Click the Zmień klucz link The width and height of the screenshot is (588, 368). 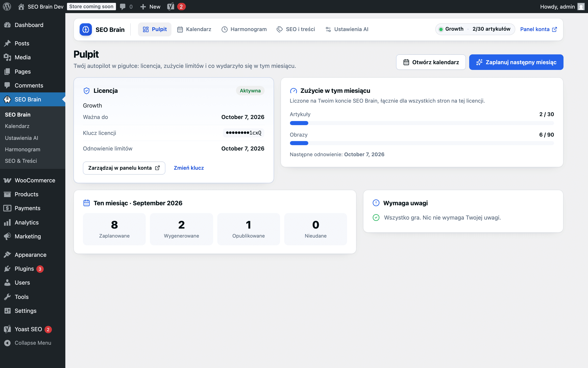click(x=189, y=168)
